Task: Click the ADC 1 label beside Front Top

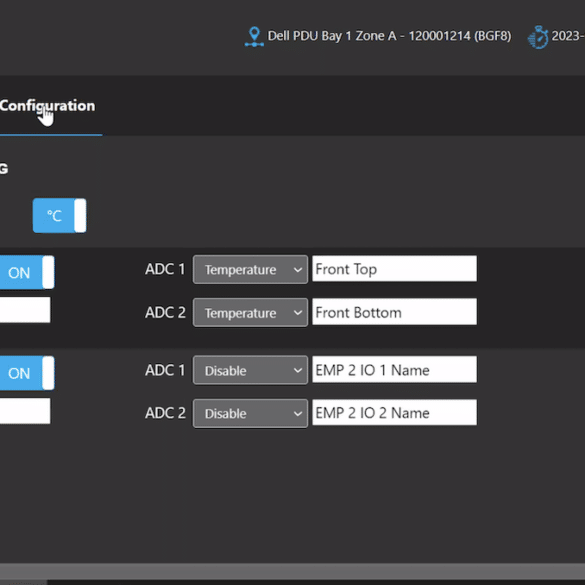Action: (165, 269)
